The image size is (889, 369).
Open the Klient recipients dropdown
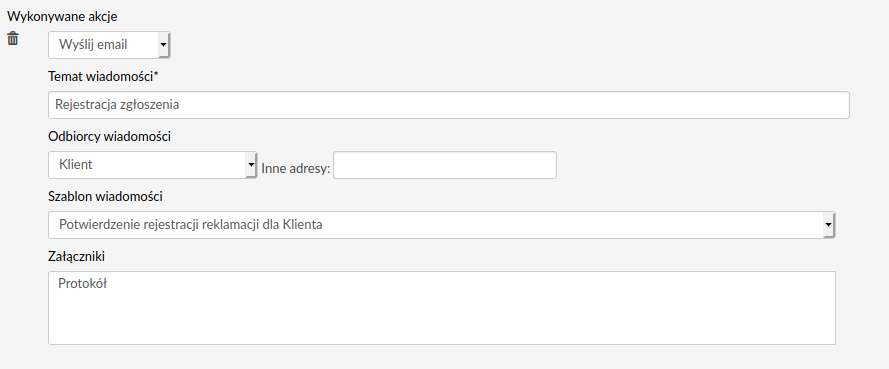point(153,165)
